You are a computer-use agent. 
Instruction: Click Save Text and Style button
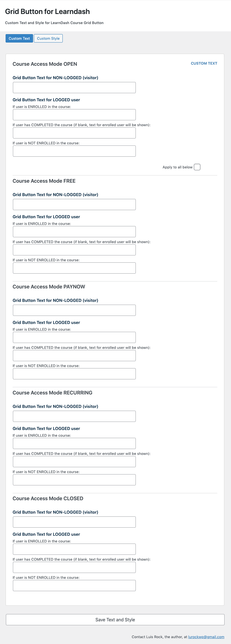(115, 620)
